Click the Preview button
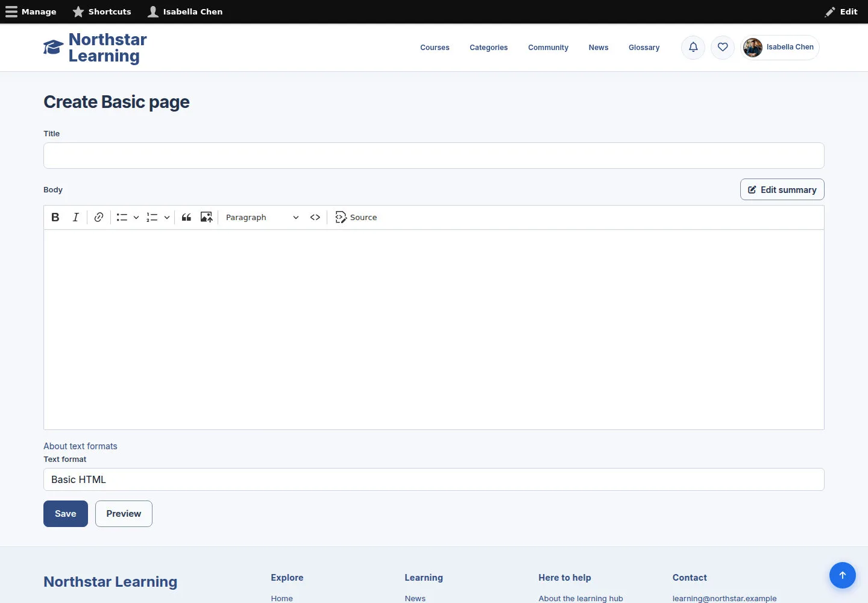This screenshot has width=868, height=603. point(124,514)
